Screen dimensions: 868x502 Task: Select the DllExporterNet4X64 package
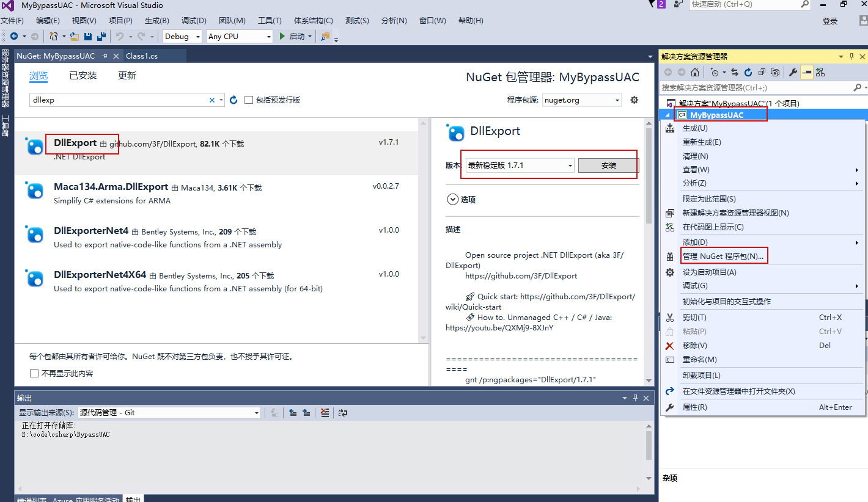pyautogui.click(x=216, y=285)
